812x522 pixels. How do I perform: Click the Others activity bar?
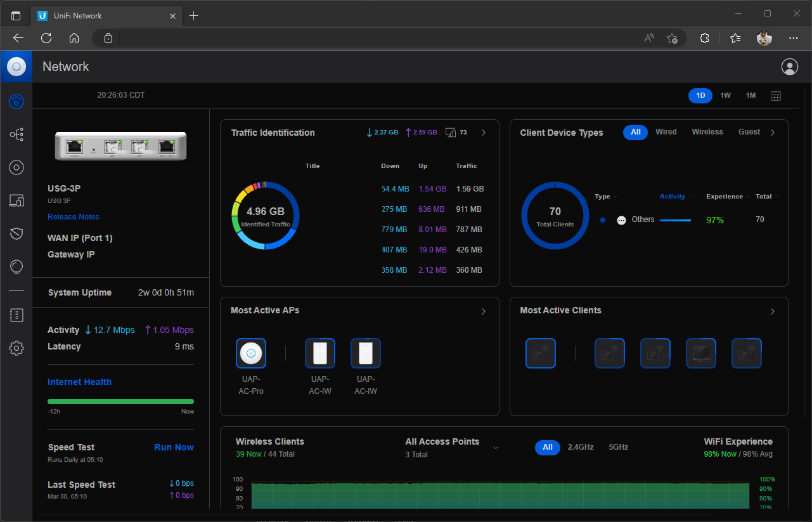tap(675, 220)
